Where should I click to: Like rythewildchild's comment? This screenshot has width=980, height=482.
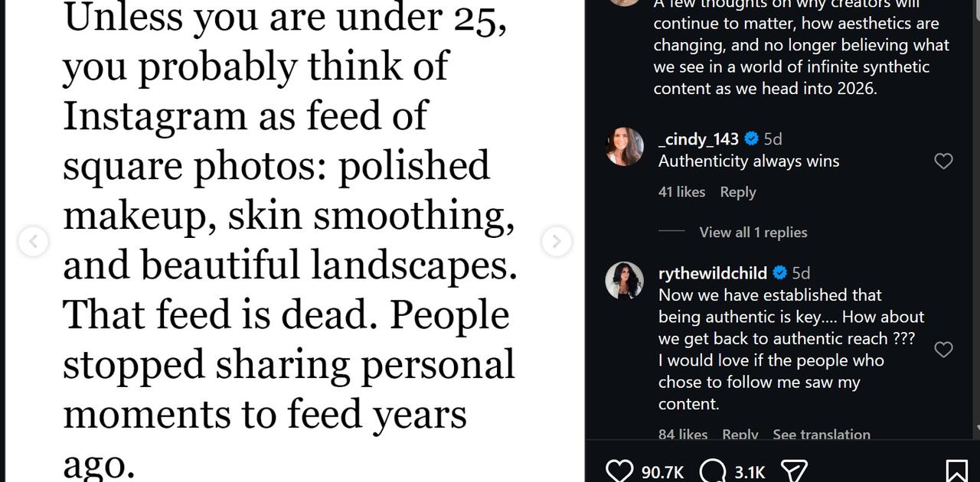943,349
